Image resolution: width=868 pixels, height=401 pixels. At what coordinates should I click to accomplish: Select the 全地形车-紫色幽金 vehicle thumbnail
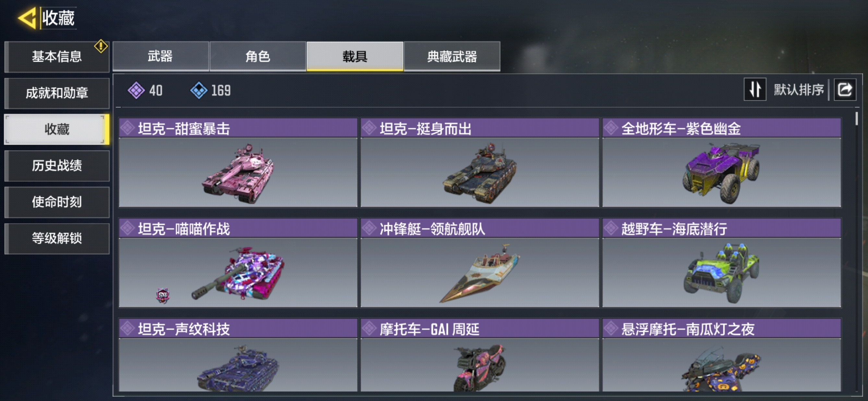721,172
